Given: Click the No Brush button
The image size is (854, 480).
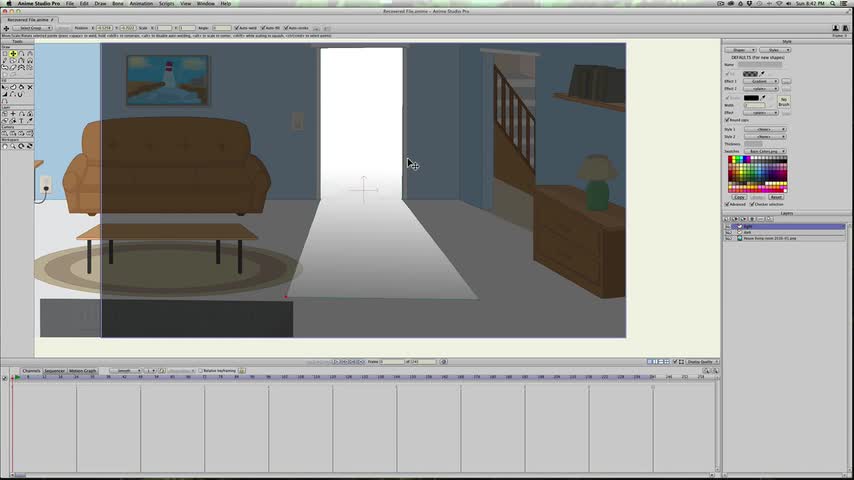Looking at the screenshot, I should [x=784, y=102].
